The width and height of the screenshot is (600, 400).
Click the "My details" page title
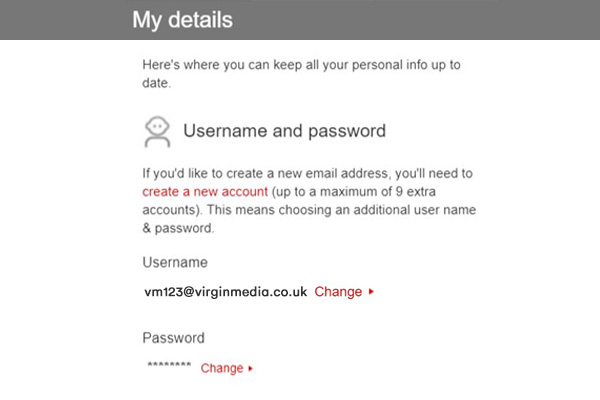183,20
